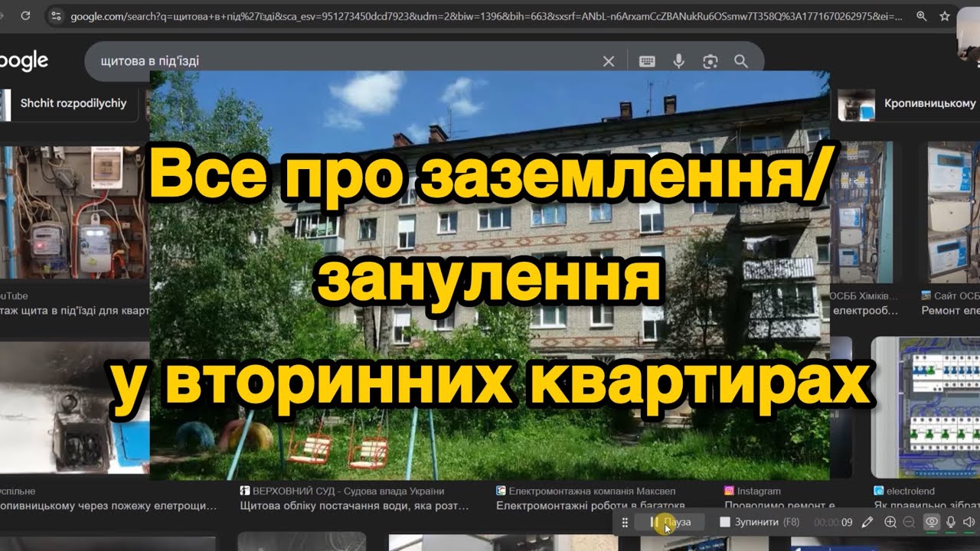Select the pencil annotation tool in recorder
980x551 pixels.
[867, 522]
